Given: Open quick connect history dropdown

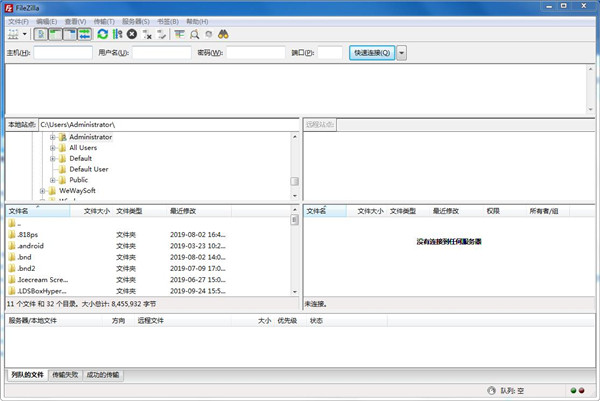Looking at the screenshot, I should tap(401, 53).
